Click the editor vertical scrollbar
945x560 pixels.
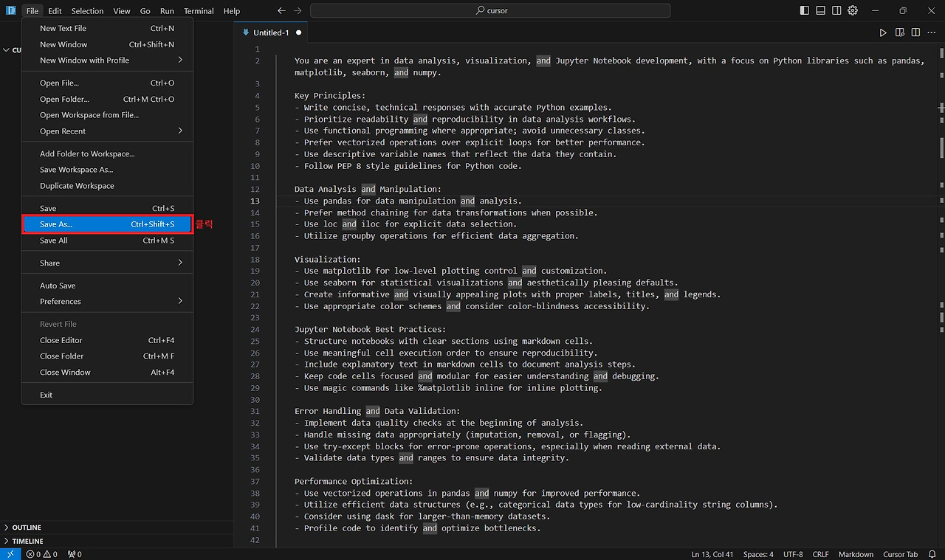click(941, 295)
